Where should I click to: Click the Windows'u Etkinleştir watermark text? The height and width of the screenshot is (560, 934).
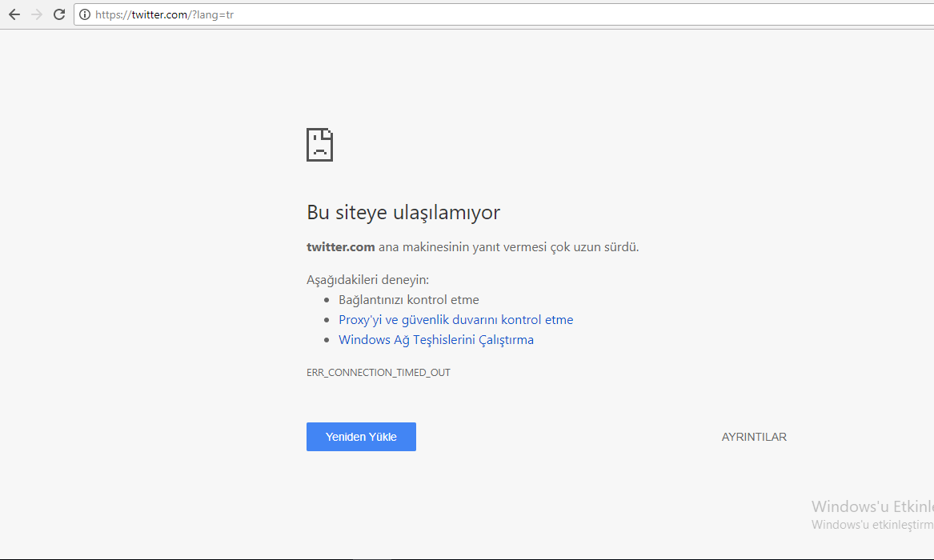[872, 506]
